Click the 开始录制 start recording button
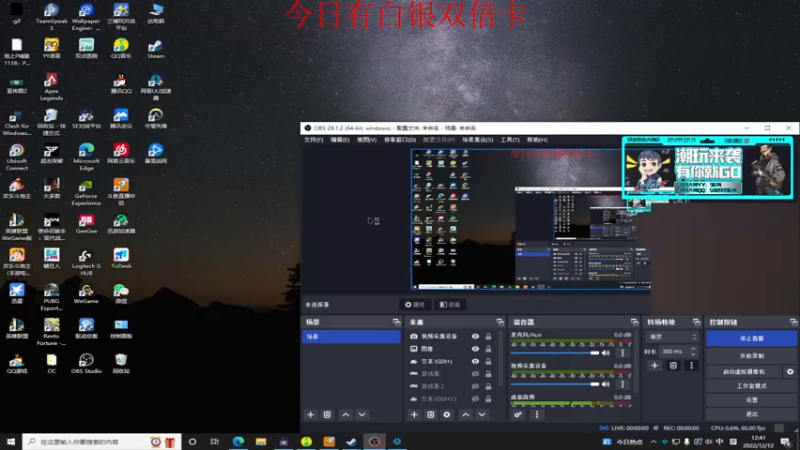The height and width of the screenshot is (450, 800). (x=752, y=356)
